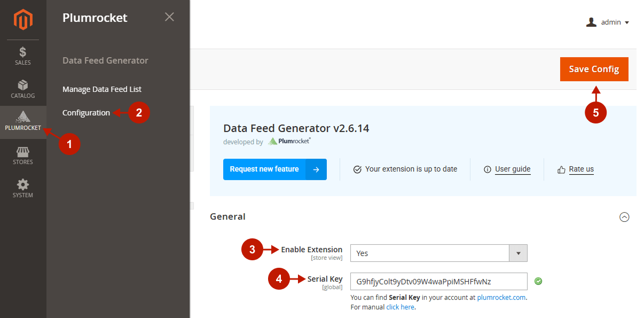Open the Configuration menu item

click(86, 113)
